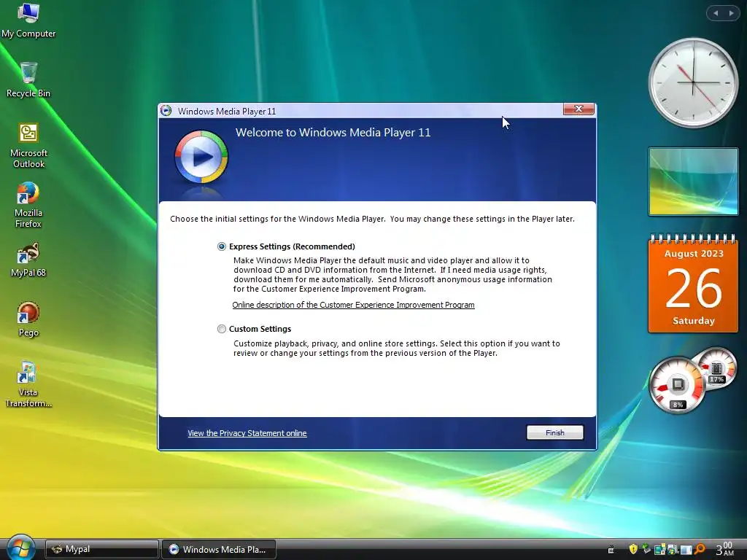Click the Custom Settings description paragraph

pos(396,348)
